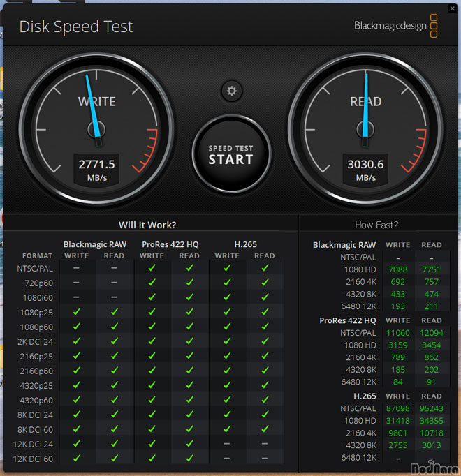The image size is (461, 476).
Task: Click the 4320p60 format label
Action: (36, 401)
